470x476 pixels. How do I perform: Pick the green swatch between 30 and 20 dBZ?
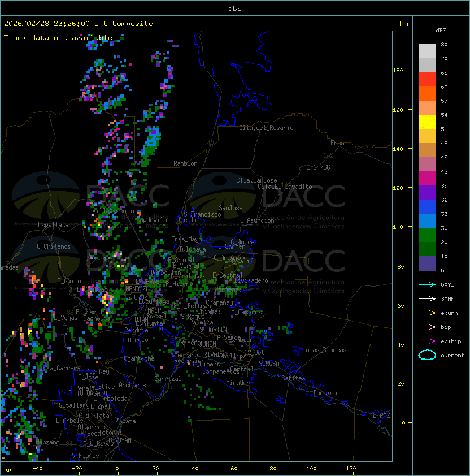(x=427, y=235)
